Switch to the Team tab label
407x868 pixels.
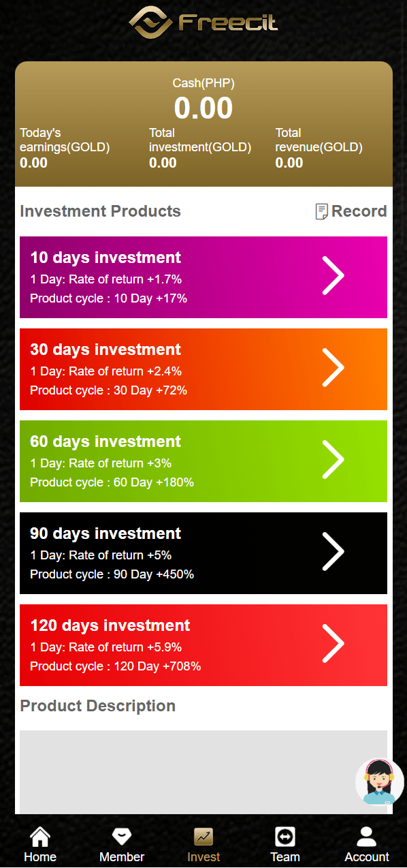point(284,857)
